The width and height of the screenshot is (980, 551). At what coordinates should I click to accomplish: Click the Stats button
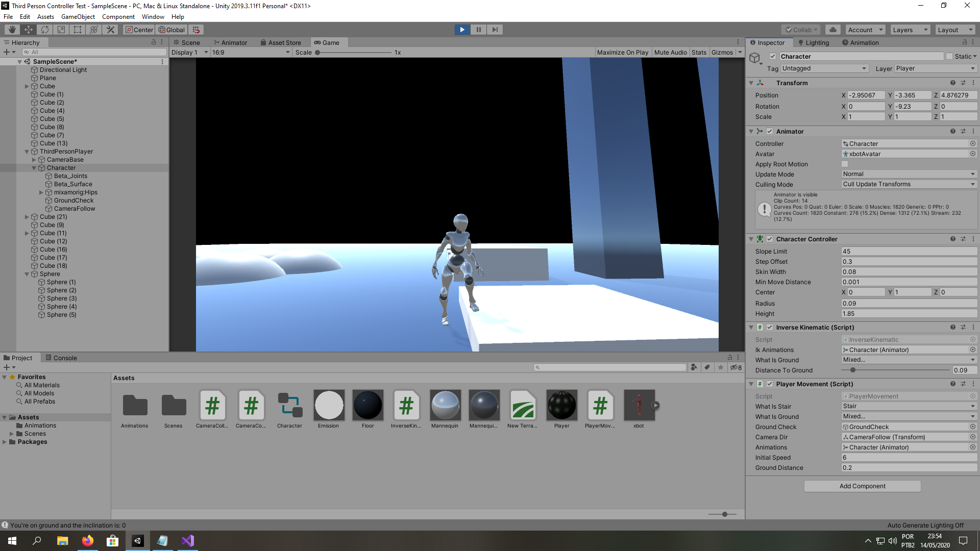tap(699, 52)
